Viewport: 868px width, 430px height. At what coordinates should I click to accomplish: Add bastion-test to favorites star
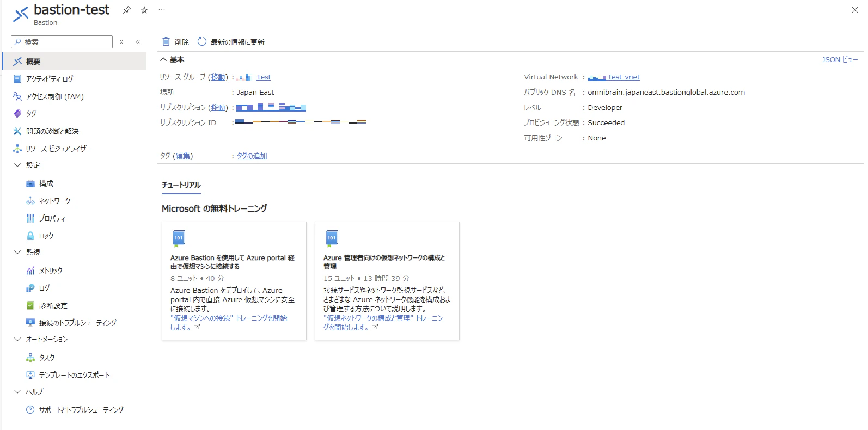(x=144, y=10)
